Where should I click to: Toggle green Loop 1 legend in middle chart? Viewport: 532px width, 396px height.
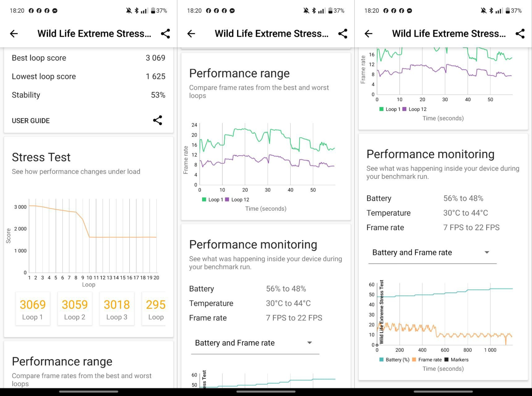pos(212,199)
